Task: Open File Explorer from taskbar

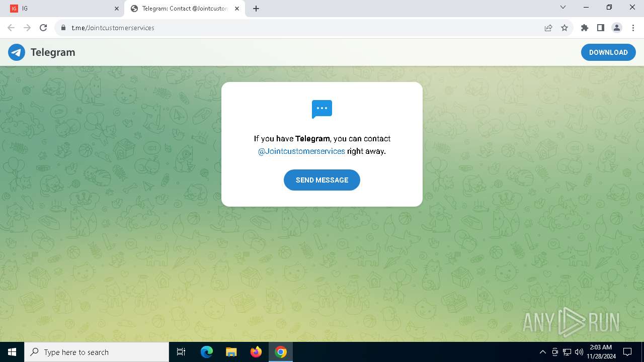Action: (x=231, y=352)
